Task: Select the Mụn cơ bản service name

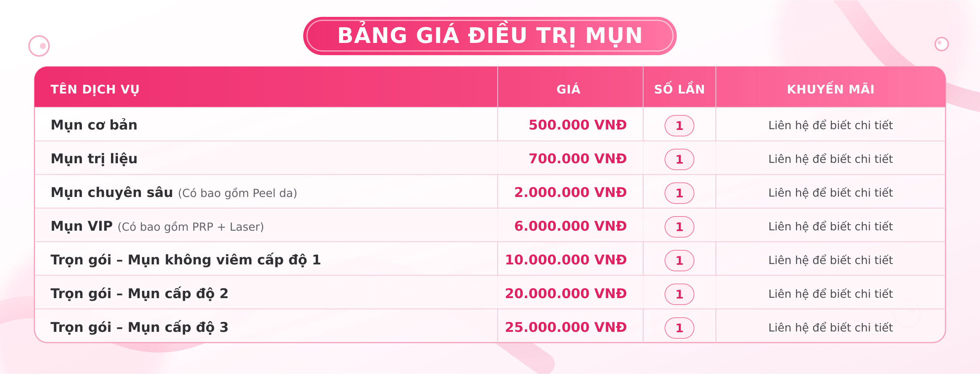Action: tap(94, 125)
